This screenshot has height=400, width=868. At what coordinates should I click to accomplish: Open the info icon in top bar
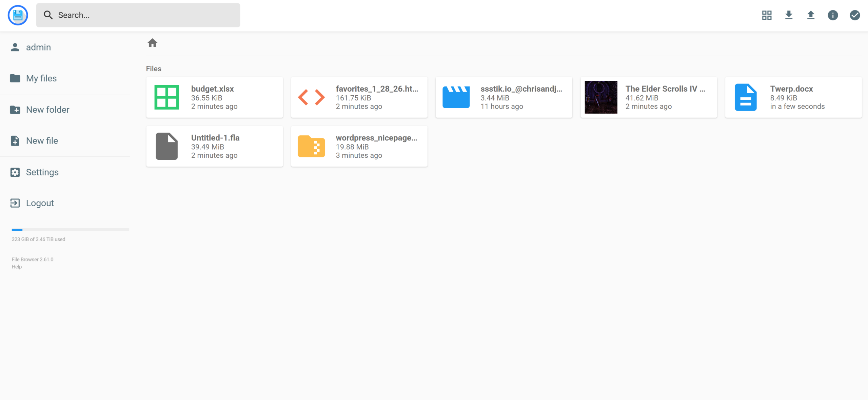pyautogui.click(x=833, y=15)
